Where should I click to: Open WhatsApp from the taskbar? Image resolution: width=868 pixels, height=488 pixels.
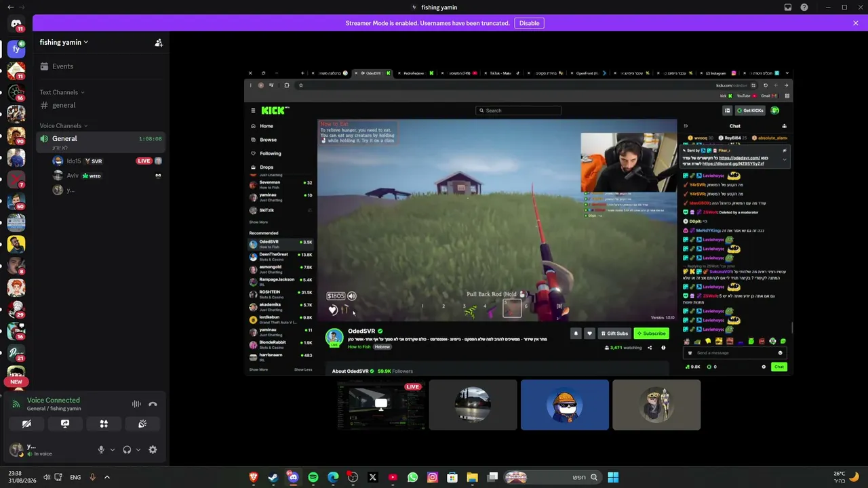click(412, 477)
